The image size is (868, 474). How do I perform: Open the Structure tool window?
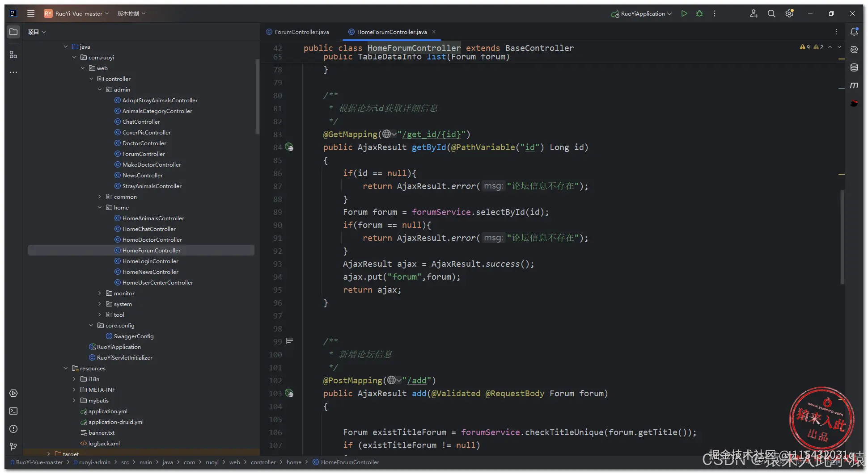[13, 55]
